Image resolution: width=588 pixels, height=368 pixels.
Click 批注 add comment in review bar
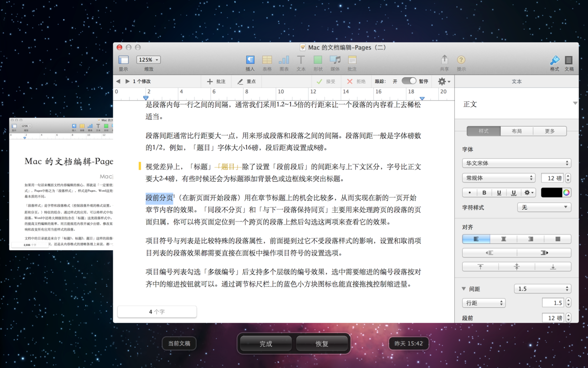216,82
